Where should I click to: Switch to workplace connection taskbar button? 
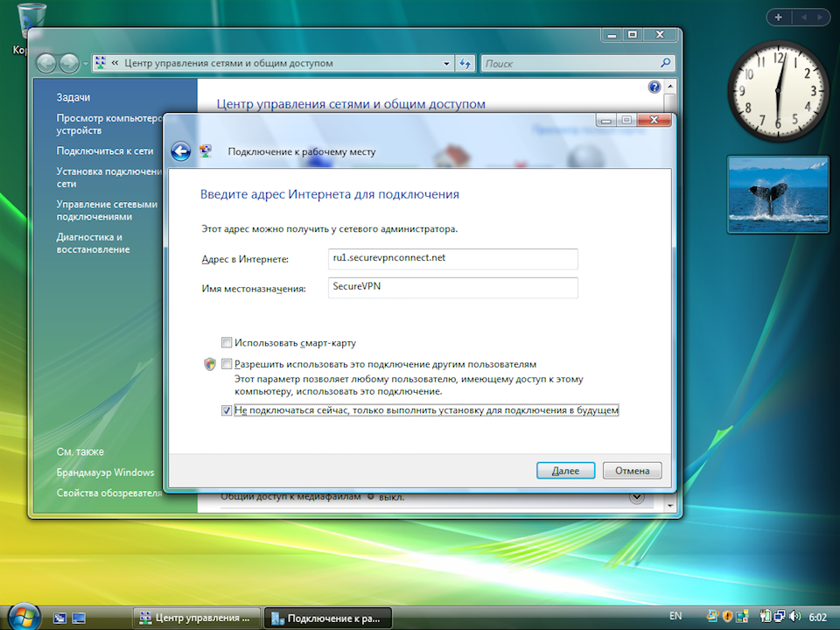pyautogui.click(x=328, y=619)
